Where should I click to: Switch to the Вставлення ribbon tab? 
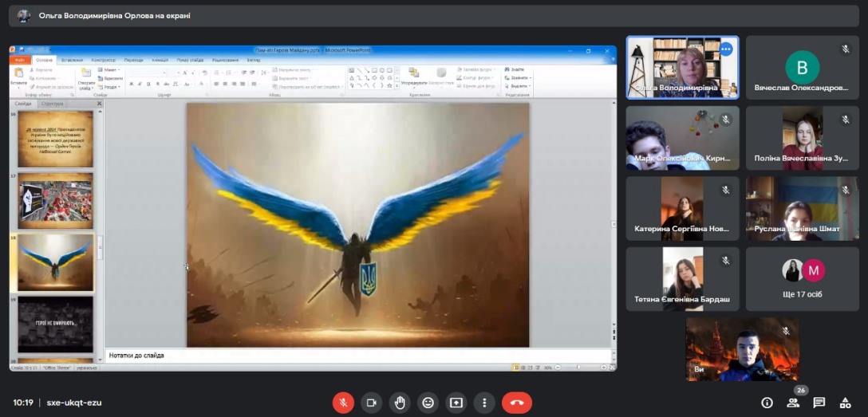click(72, 60)
